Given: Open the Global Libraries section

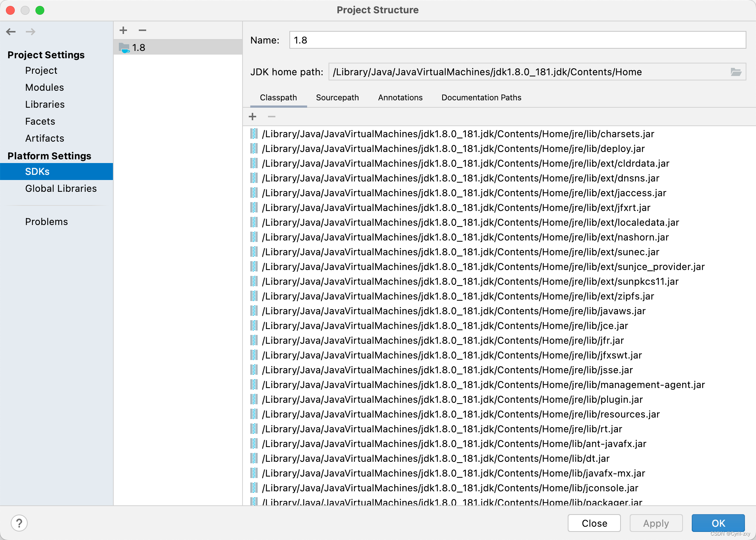Looking at the screenshot, I should [60, 188].
